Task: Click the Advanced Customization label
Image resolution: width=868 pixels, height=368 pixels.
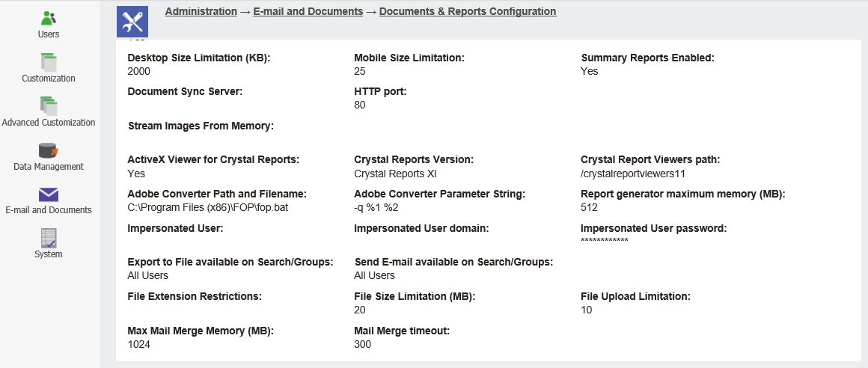Action: pos(49,123)
